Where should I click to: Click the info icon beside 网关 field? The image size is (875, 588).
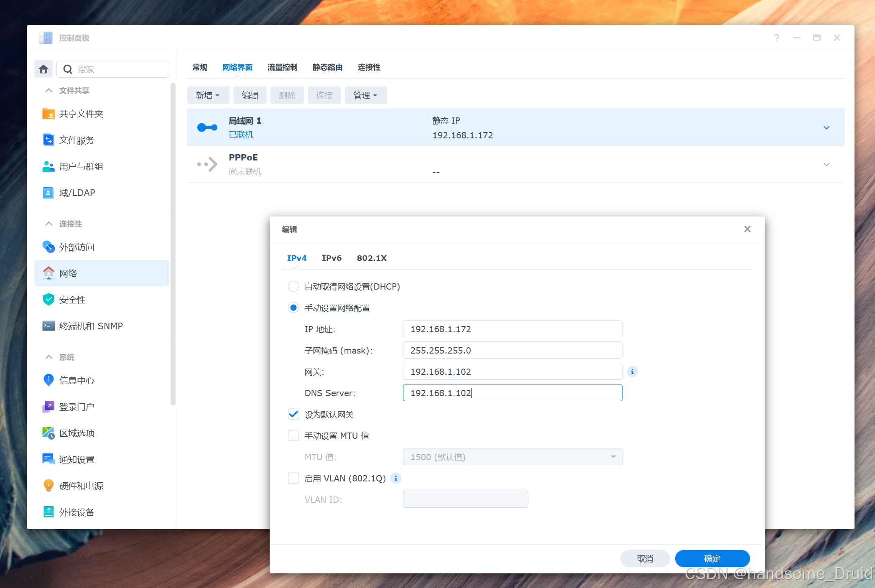632,372
